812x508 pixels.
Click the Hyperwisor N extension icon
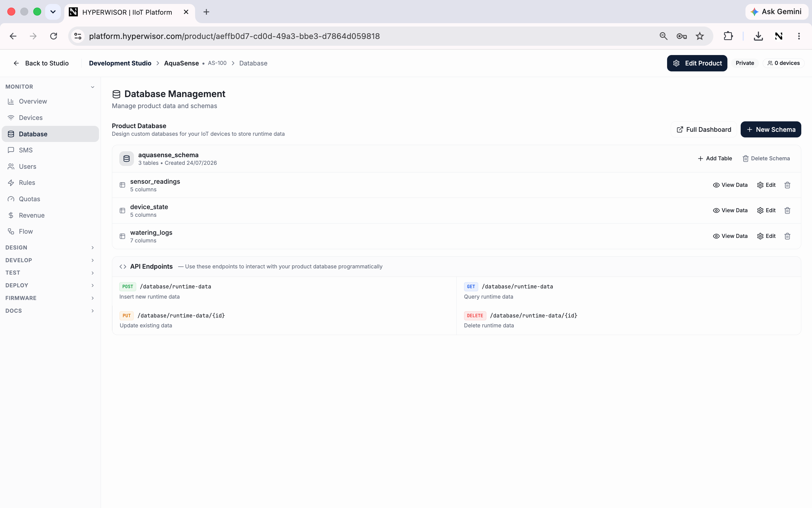point(779,36)
